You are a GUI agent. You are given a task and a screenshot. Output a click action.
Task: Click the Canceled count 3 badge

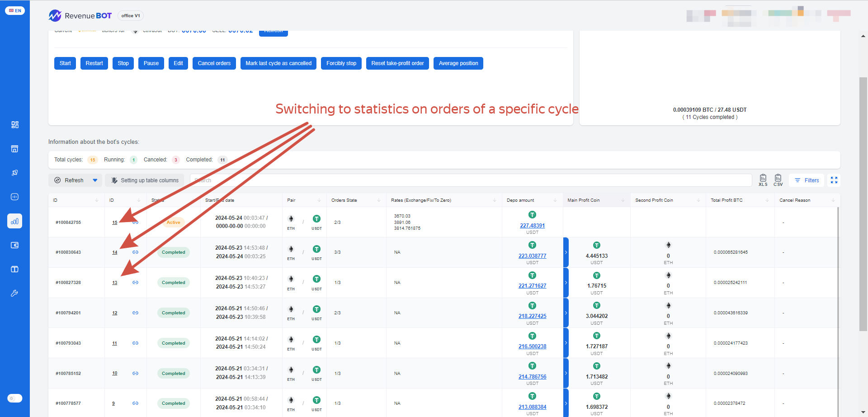pos(176,160)
